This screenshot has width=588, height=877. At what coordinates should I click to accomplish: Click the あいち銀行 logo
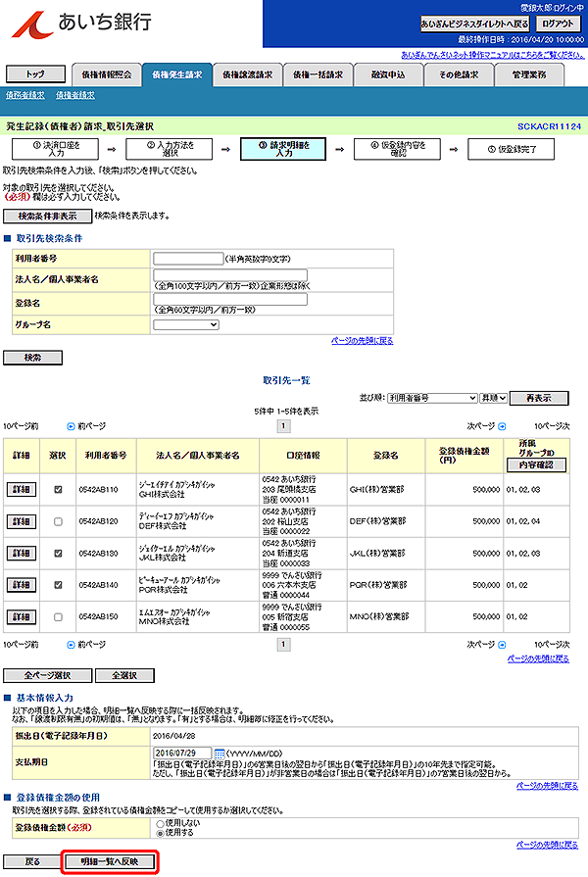point(81,24)
